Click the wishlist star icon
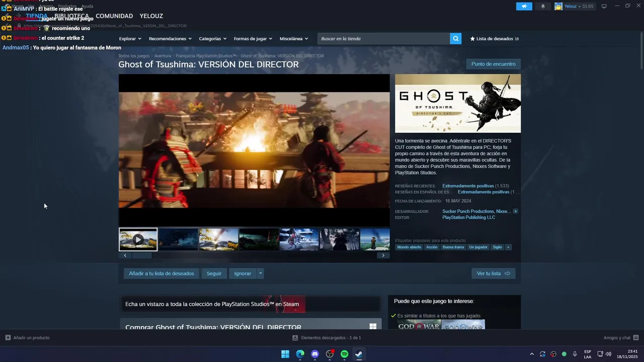The height and width of the screenshot is (362, 644). pyautogui.click(x=472, y=39)
